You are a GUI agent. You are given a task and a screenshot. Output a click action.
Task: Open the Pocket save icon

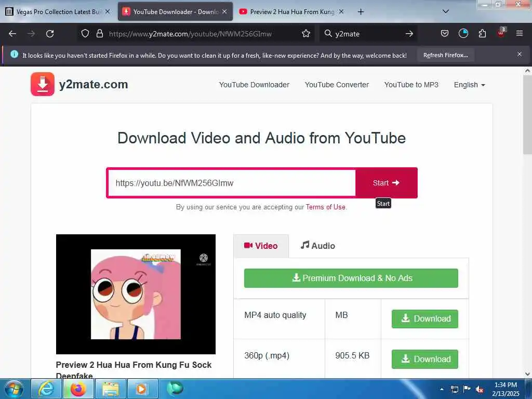445,34
